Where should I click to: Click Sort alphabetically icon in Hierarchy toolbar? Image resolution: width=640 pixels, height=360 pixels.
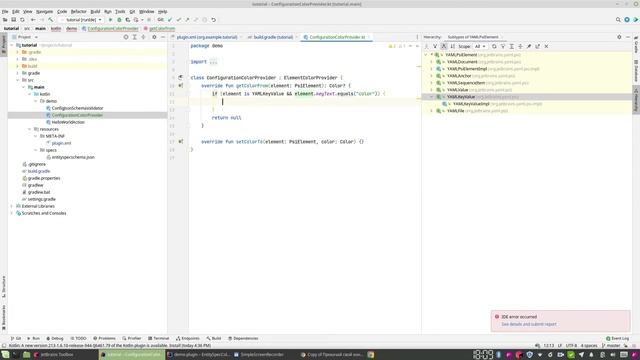click(453, 47)
